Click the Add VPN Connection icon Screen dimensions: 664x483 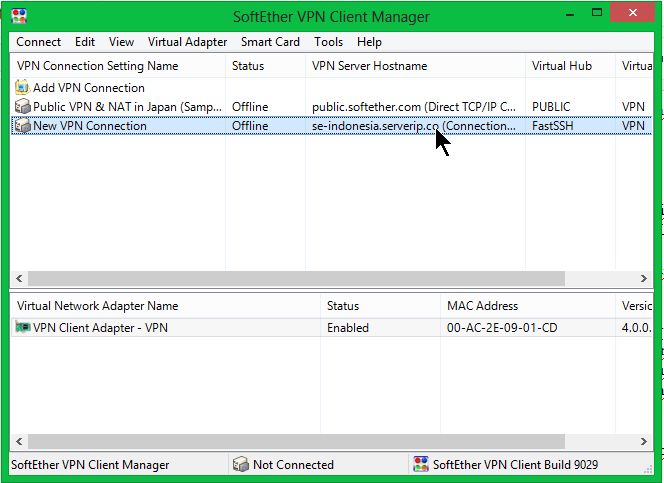[22, 87]
